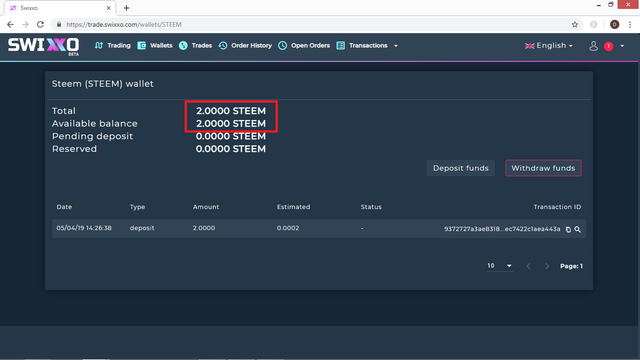Go to next page arrow
This screenshot has width=640, height=360.
tap(547, 266)
